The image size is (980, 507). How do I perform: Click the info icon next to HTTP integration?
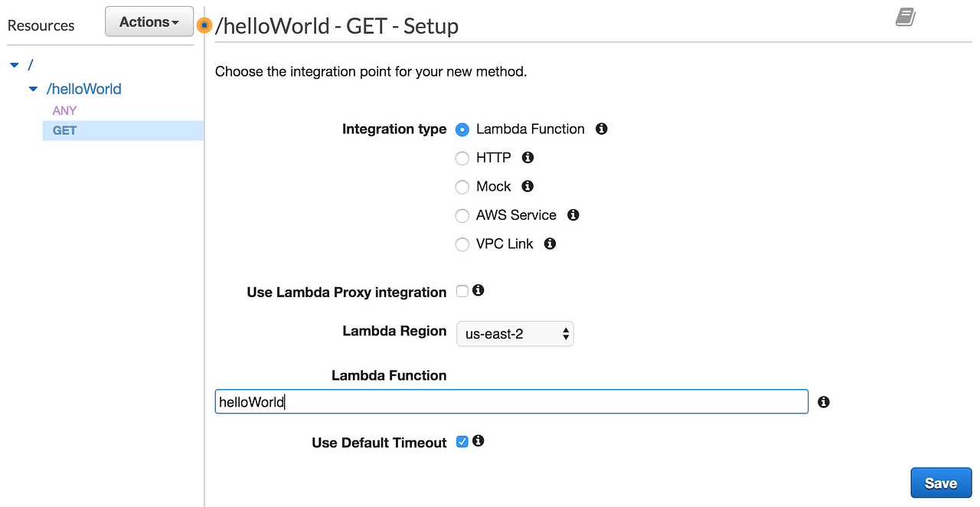pos(527,159)
